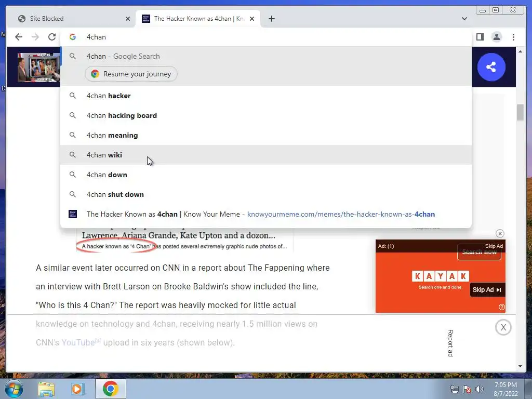
Task: Open the YouTube link in article
Action: click(x=78, y=342)
